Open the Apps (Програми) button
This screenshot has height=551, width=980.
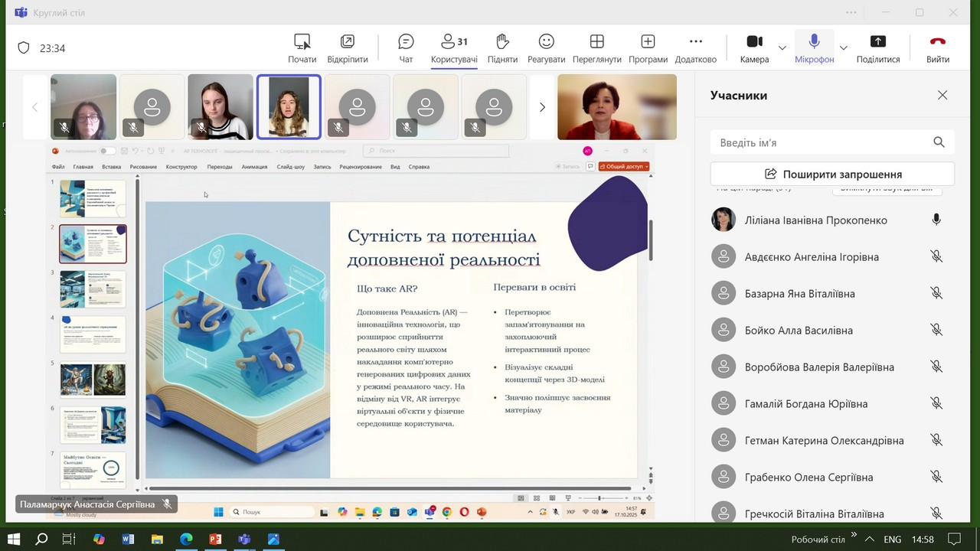648,48
